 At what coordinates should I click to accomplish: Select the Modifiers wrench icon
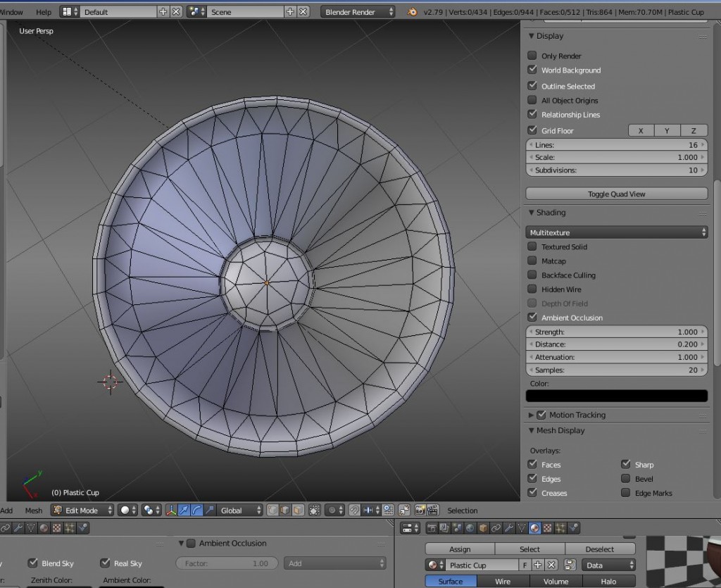click(x=509, y=527)
